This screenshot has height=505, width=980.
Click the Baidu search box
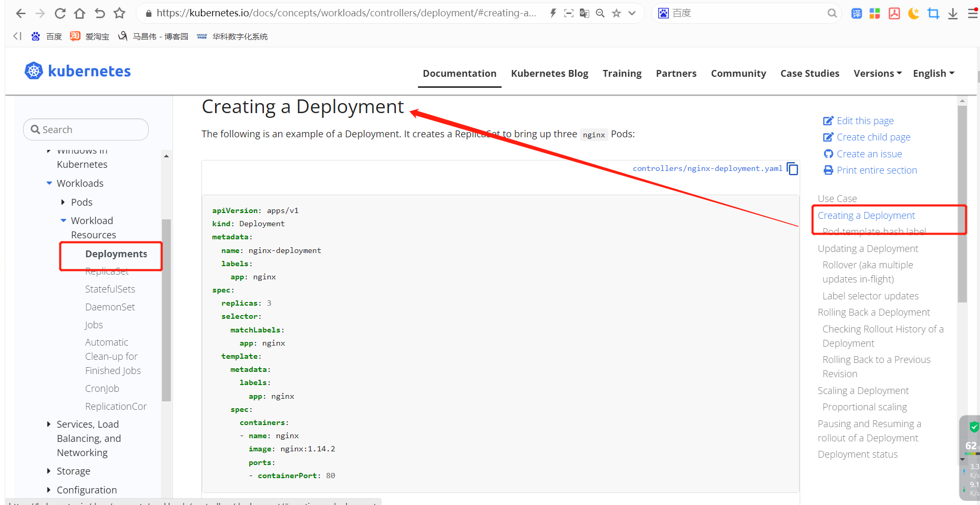click(747, 13)
